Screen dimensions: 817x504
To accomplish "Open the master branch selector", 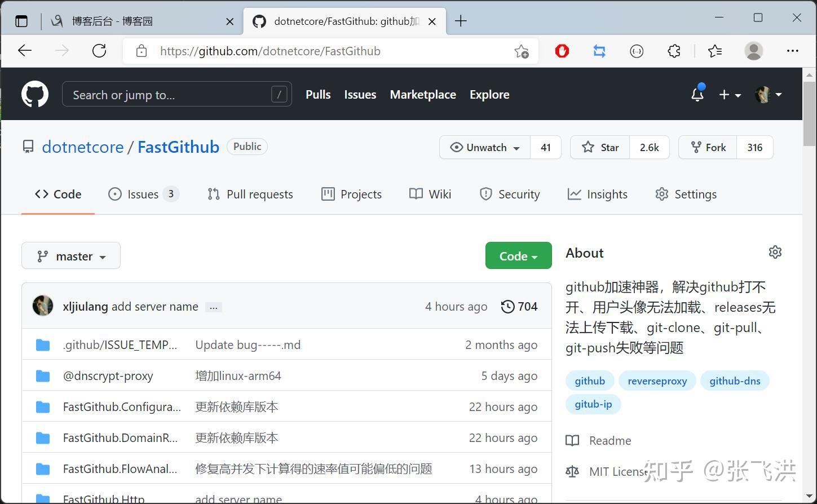I will click(x=70, y=255).
